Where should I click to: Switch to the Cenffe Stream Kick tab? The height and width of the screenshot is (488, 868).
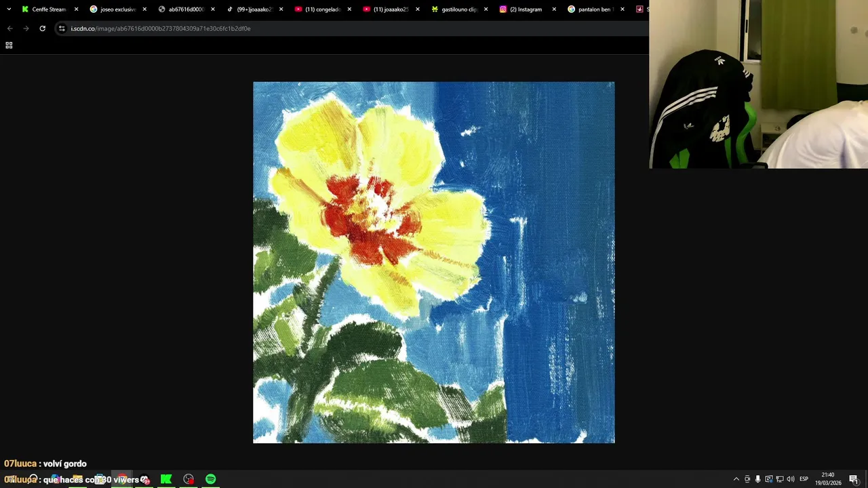(x=49, y=9)
